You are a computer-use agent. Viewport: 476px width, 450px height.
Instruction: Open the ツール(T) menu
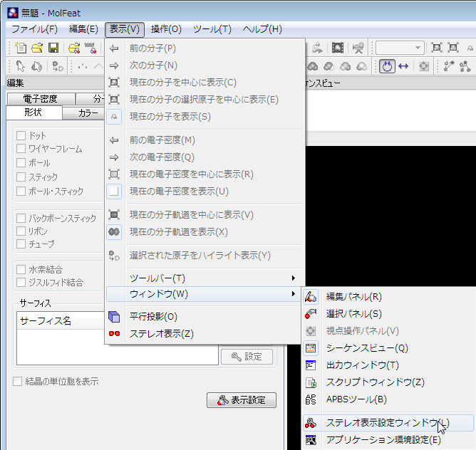pos(212,29)
